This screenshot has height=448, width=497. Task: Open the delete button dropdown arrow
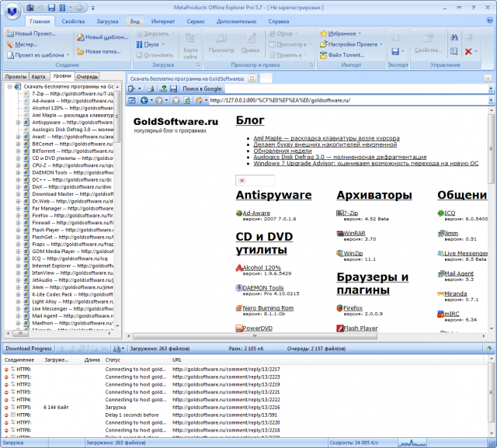(x=476, y=51)
